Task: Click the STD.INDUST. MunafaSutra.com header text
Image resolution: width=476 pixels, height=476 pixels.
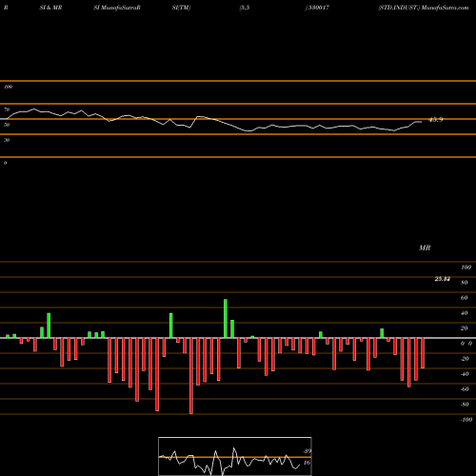Action: pos(424,8)
